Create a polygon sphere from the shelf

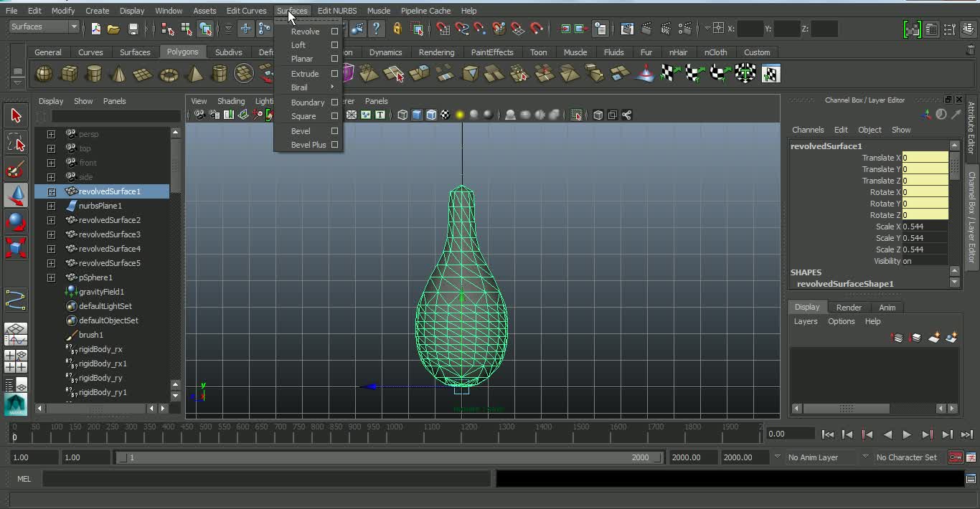[x=44, y=73]
